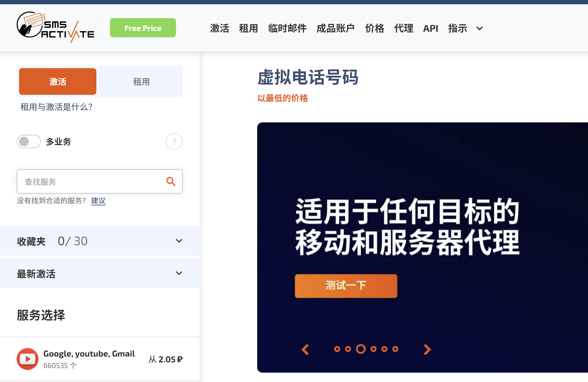Toggle the 多业务 switch on
Screen dimensions: 588x382
(28, 141)
